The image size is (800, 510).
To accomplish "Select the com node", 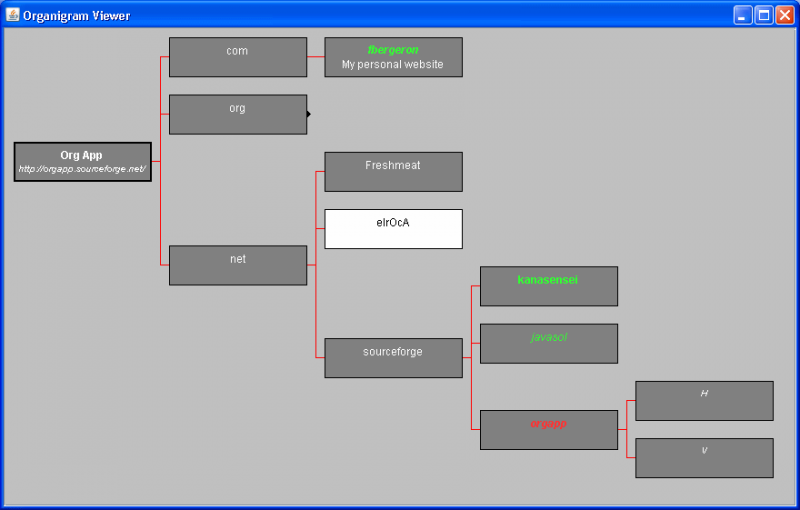I will (238, 57).
